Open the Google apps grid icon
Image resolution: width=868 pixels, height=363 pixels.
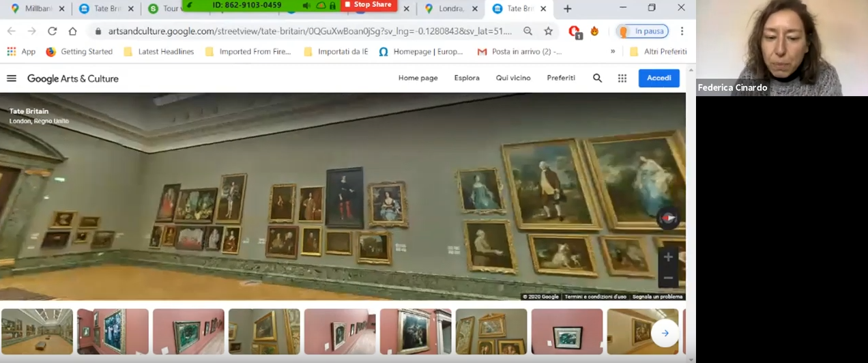click(x=622, y=78)
